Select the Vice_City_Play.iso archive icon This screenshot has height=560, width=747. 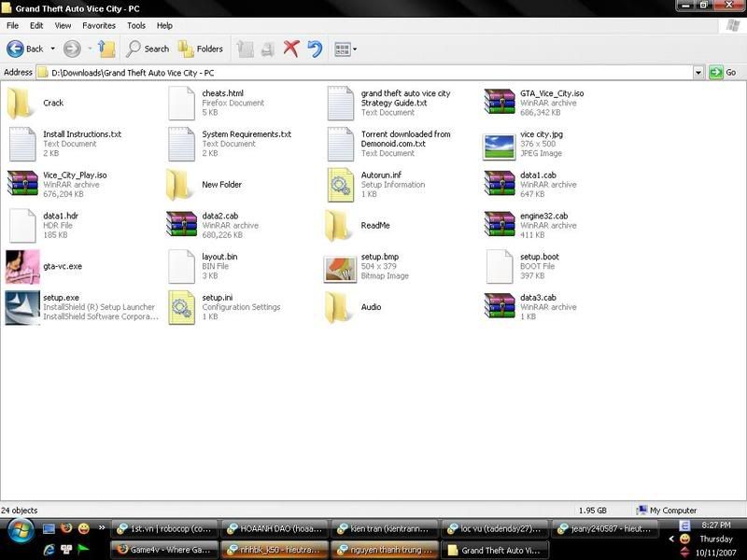[x=22, y=184]
